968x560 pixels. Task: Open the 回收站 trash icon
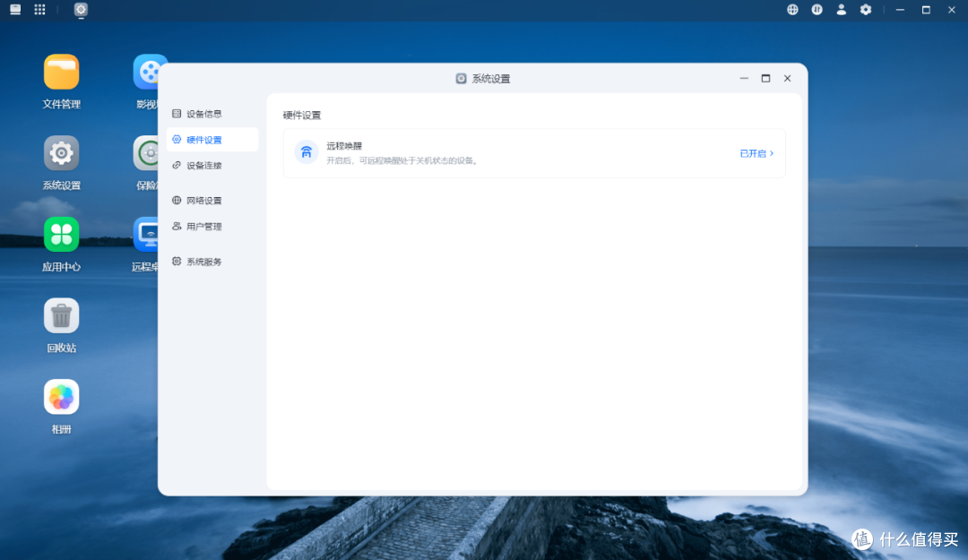(x=61, y=315)
